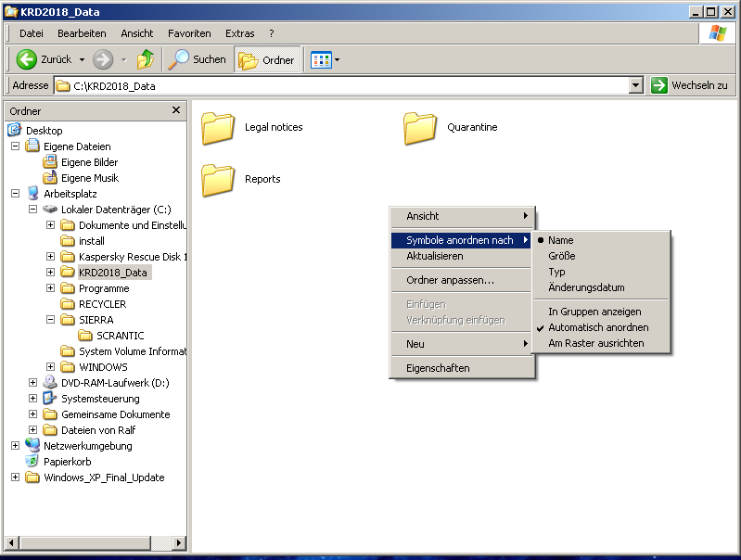Open Neu submenu in context menu

coord(462,344)
